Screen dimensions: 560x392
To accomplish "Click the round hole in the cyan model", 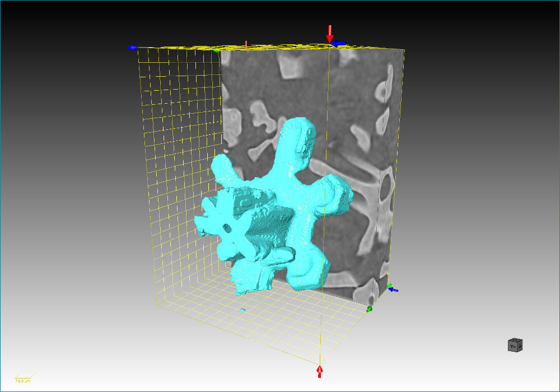I will (x=227, y=228).
